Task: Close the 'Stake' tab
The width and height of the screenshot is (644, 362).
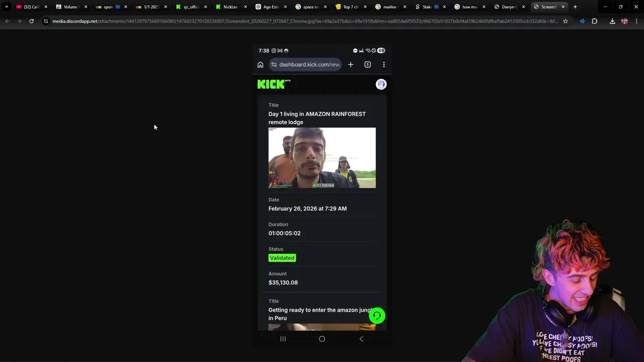Action: pyautogui.click(x=445, y=7)
